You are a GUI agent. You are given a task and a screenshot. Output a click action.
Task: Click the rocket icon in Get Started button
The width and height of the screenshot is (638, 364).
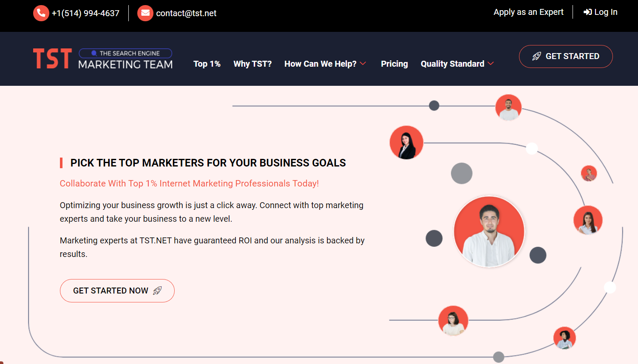click(537, 56)
